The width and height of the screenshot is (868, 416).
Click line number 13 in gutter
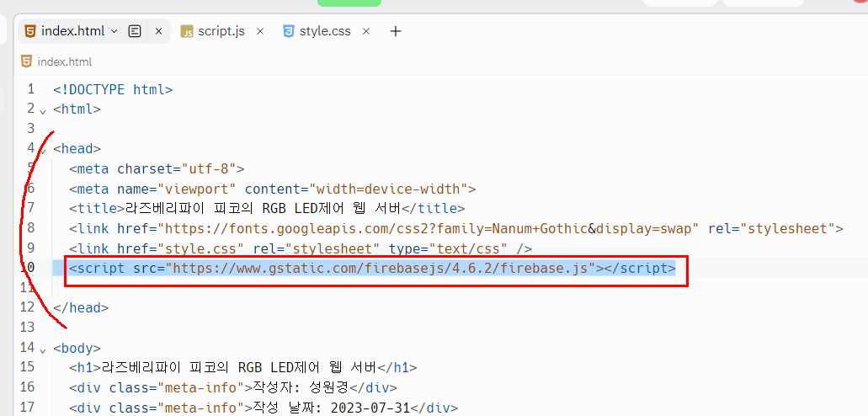coord(27,327)
